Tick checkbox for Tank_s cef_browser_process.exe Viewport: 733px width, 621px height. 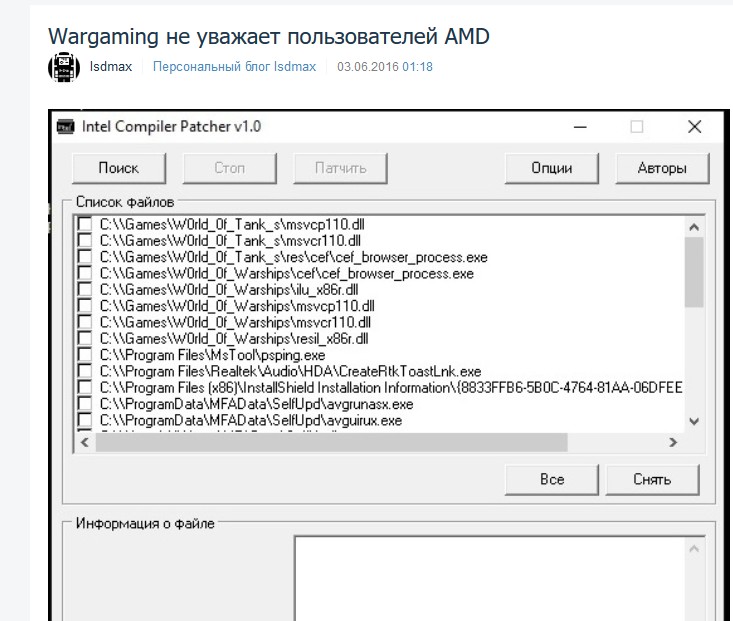coord(85,257)
